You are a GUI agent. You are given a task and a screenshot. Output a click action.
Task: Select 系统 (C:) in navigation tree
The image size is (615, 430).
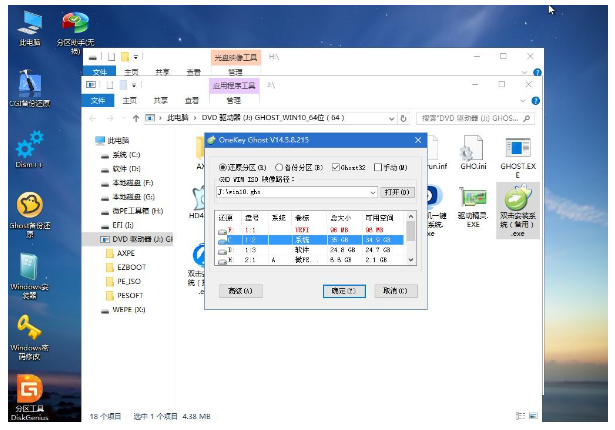121,155
